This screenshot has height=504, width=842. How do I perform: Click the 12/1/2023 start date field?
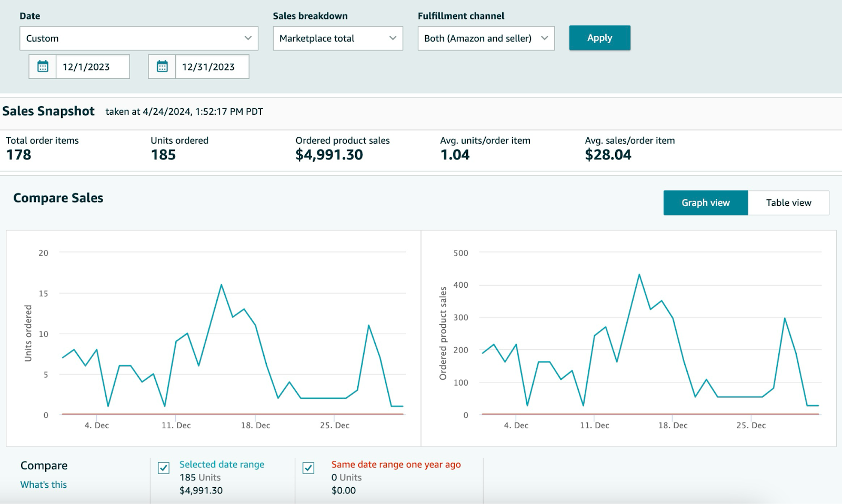[92, 67]
